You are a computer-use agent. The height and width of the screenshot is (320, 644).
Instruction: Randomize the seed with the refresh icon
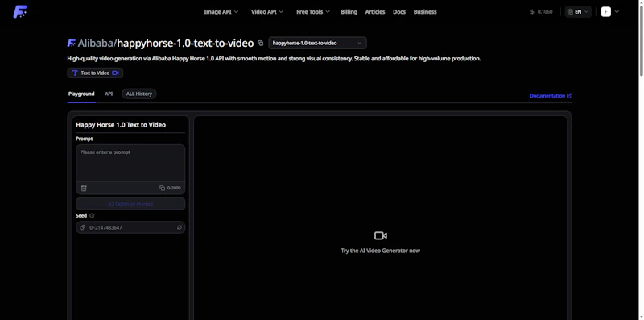(x=180, y=227)
